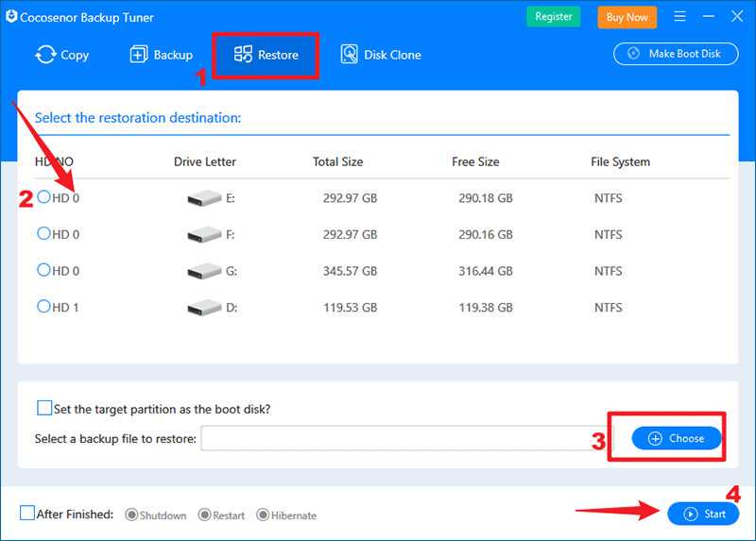Select the Shutdown radio option

[131, 515]
